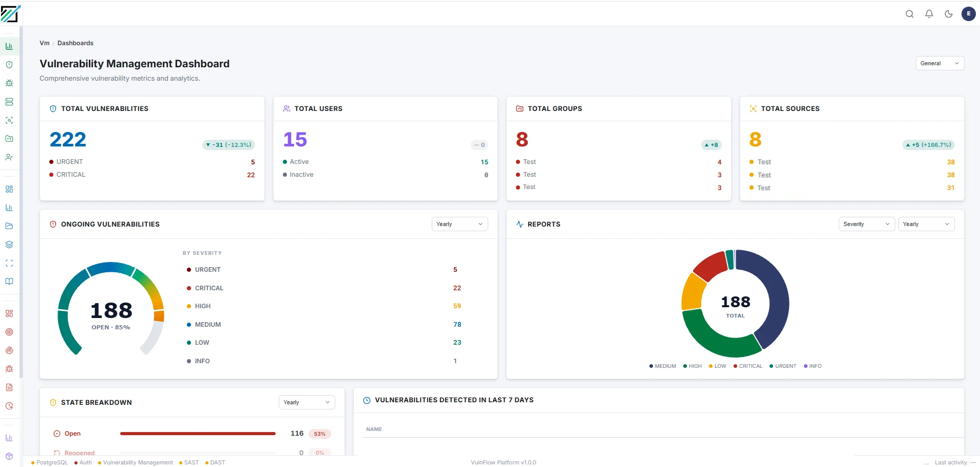Click the NAME column header
Viewport: 980px width, 467px height.
point(374,429)
